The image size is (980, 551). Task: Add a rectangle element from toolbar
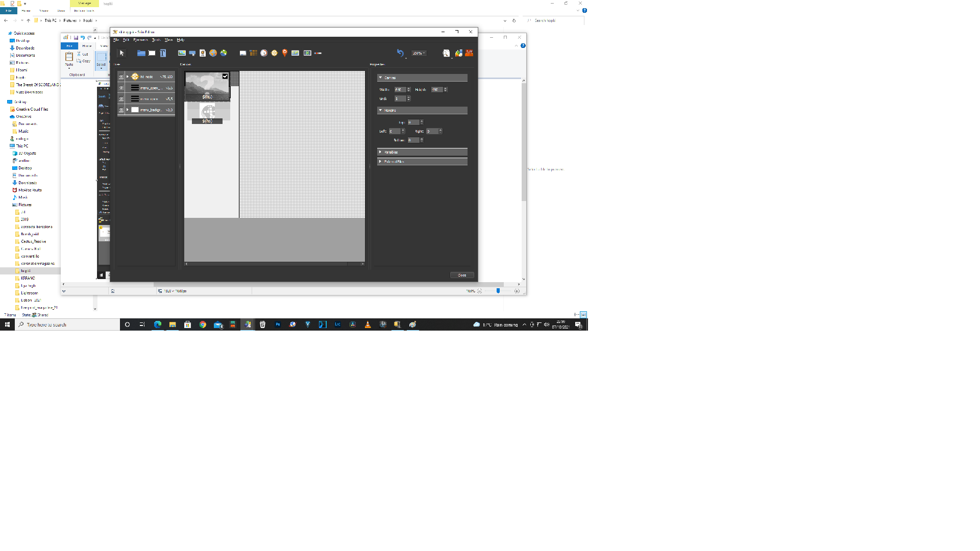tap(152, 53)
